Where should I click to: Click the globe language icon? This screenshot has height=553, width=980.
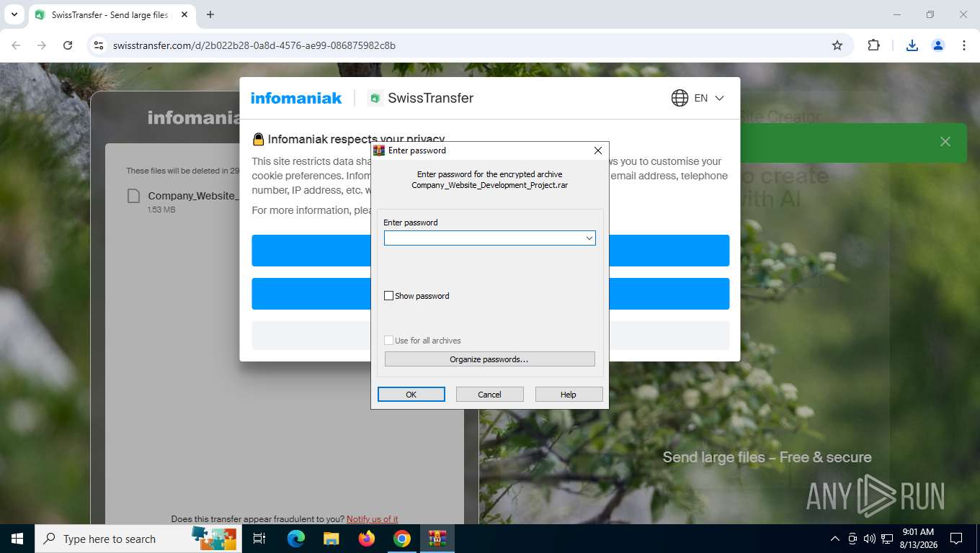(x=680, y=98)
